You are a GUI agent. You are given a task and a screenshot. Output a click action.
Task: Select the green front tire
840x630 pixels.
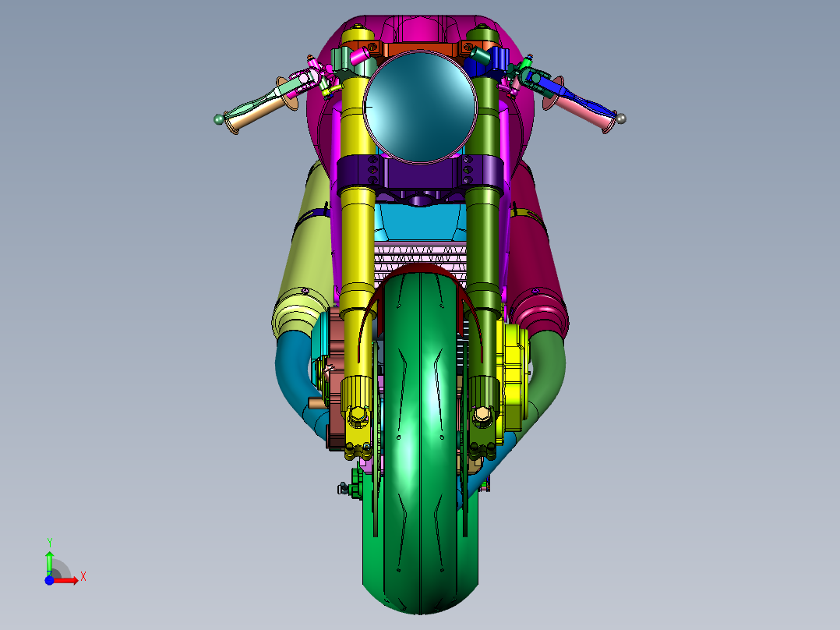pos(421,442)
